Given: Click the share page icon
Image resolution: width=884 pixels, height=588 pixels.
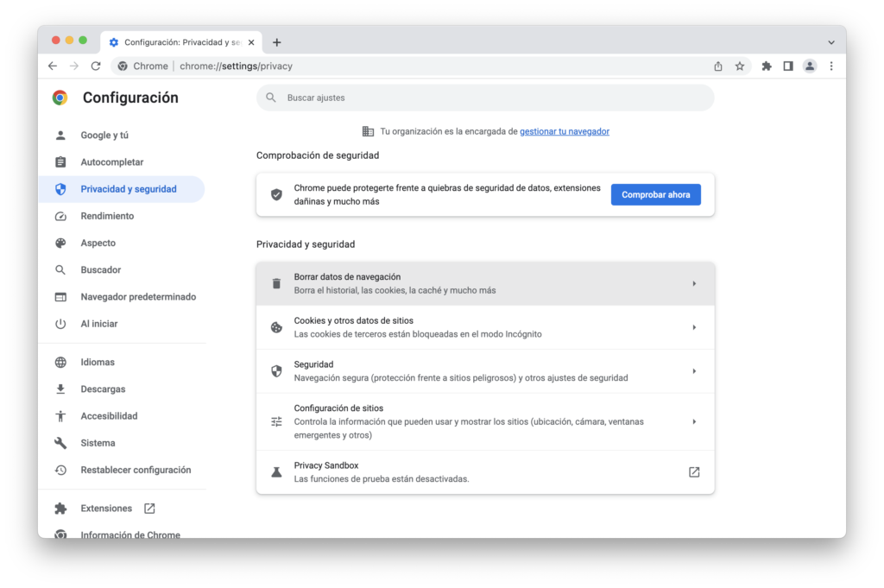Looking at the screenshot, I should coord(718,66).
